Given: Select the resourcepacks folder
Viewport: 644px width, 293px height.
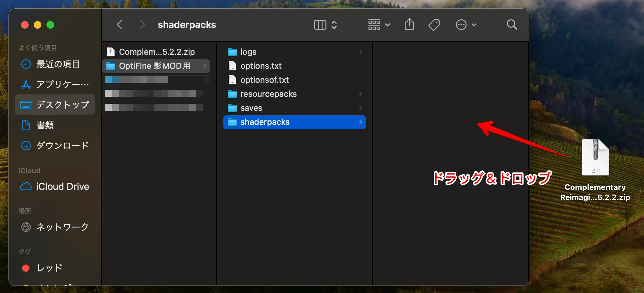Looking at the screenshot, I should [295, 94].
